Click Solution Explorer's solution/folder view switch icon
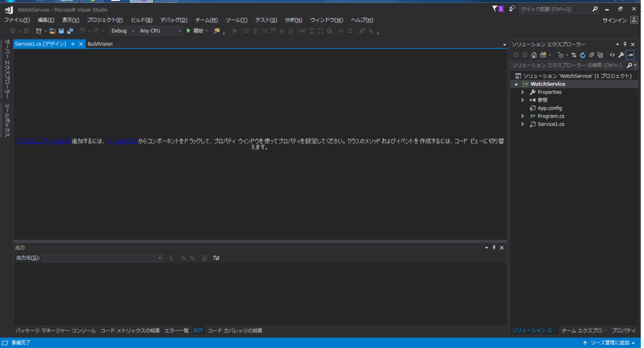Screen dimensions: 644x348 pyautogui.click(x=543, y=55)
